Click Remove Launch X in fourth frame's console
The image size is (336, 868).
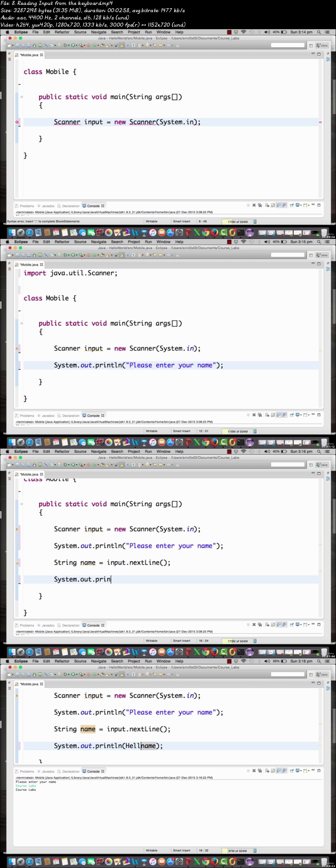tap(254, 770)
